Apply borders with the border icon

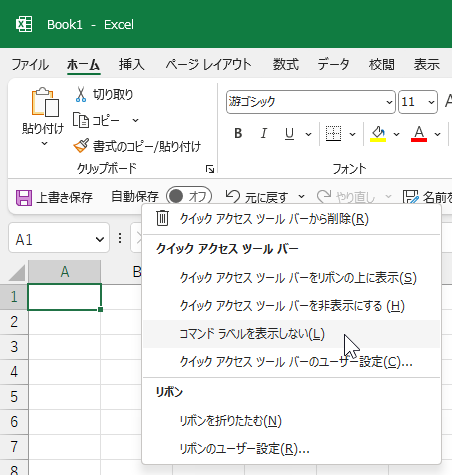333,133
